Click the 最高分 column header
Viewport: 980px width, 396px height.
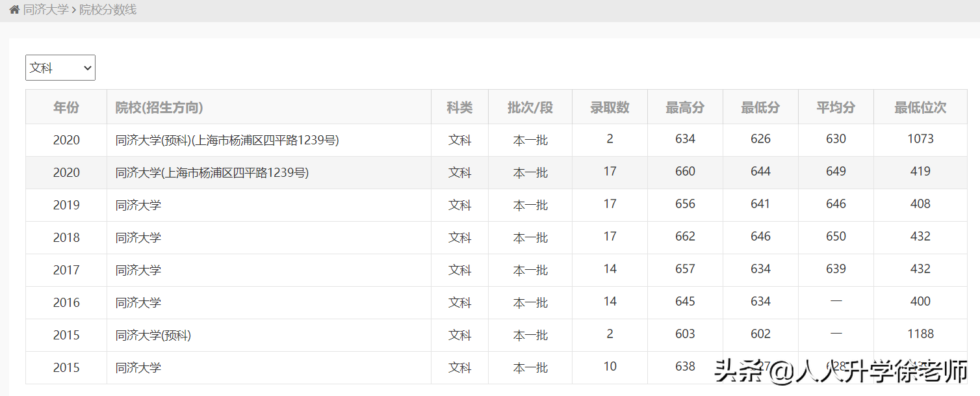[685, 107]
